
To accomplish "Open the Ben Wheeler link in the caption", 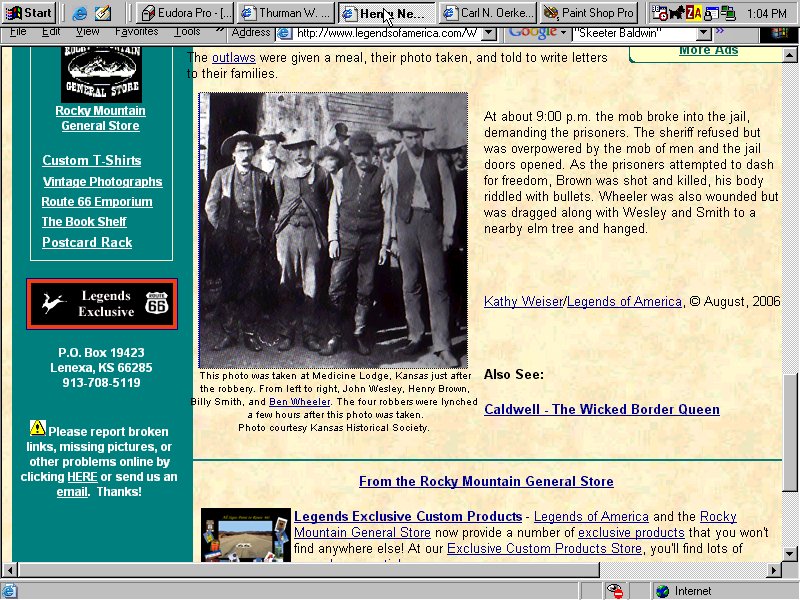I will click(x=299, y=402).
